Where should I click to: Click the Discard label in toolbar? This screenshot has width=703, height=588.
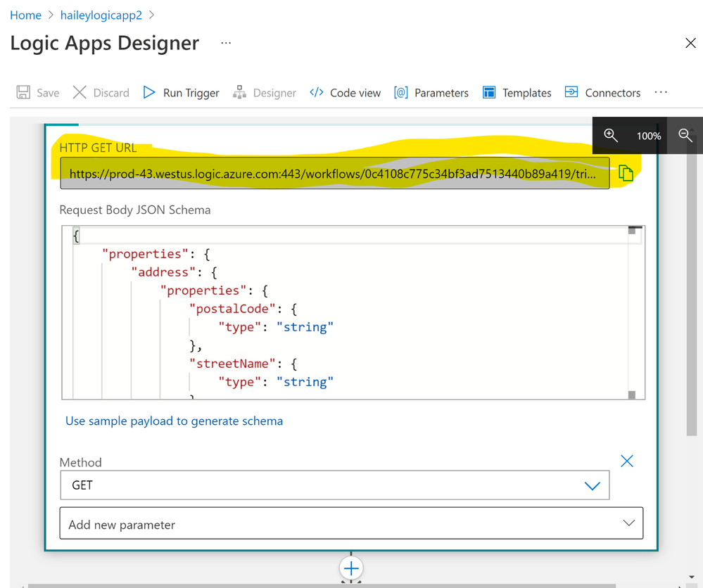111,93
